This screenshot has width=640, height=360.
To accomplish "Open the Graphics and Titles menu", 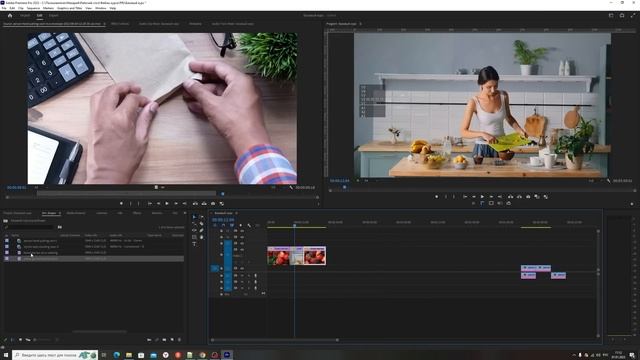I will coord(69,8).
